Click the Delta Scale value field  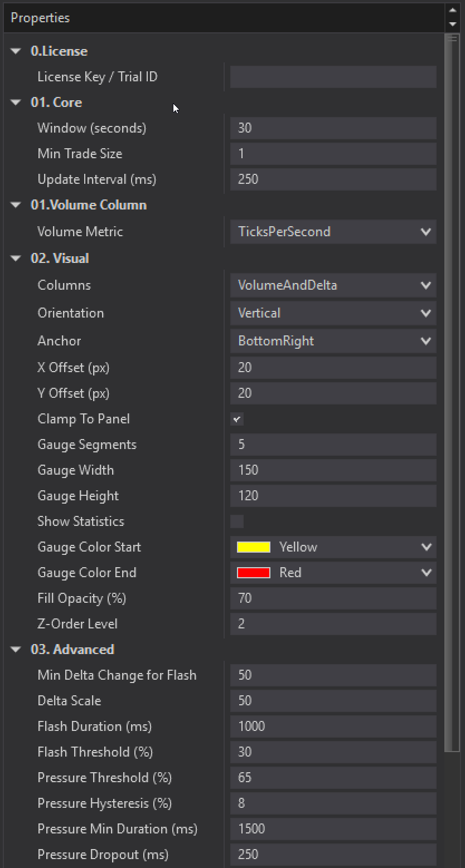333,701
